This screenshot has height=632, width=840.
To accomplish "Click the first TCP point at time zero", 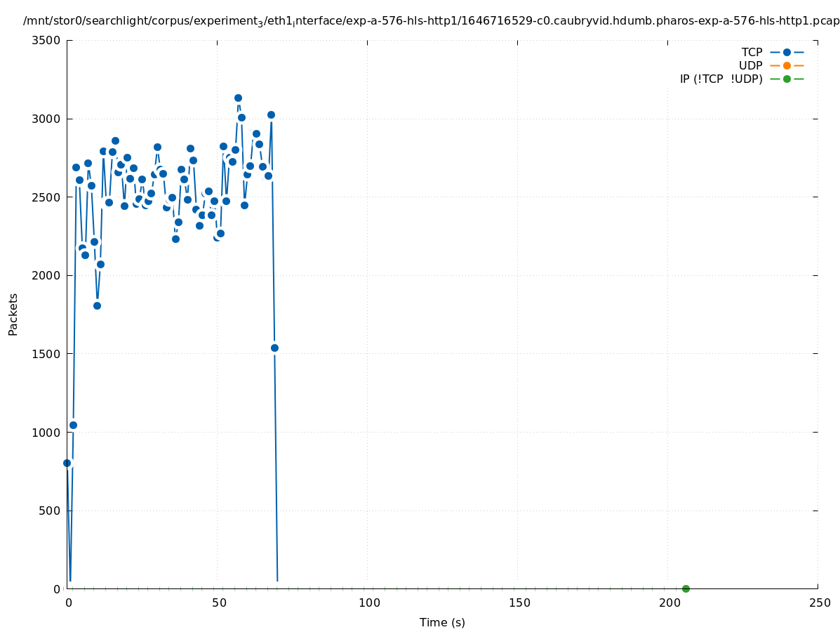I will pos(67,463).
